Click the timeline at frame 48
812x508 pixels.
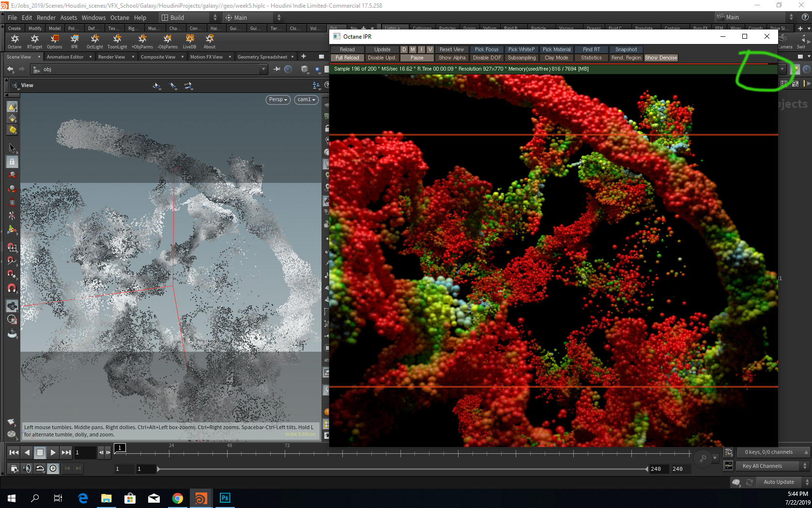(227, 453)
